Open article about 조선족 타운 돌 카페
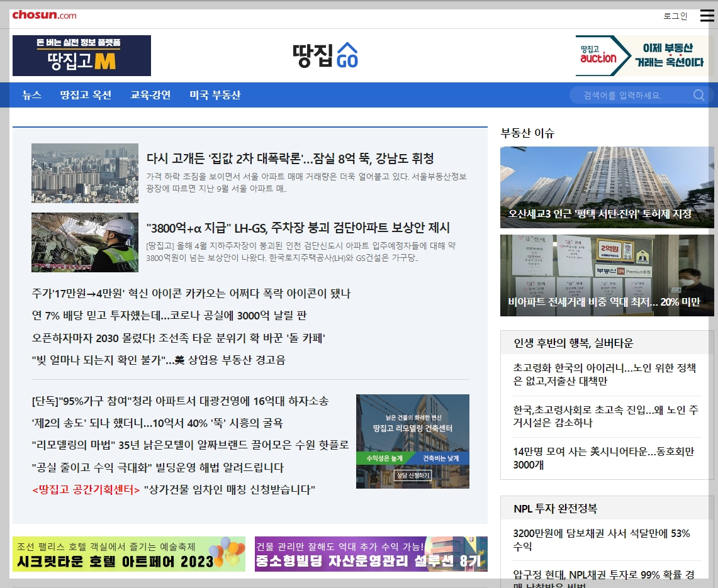Screen dimensions: 718x588 (179, 338)
